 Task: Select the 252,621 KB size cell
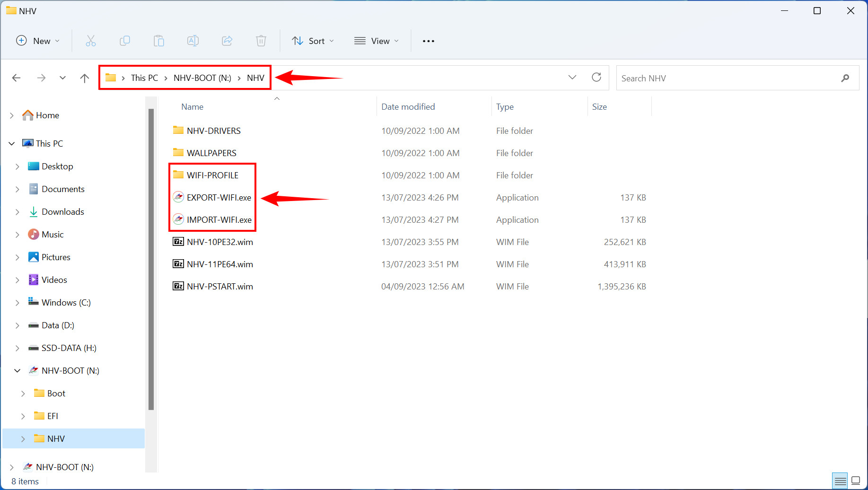coord(624,242)
